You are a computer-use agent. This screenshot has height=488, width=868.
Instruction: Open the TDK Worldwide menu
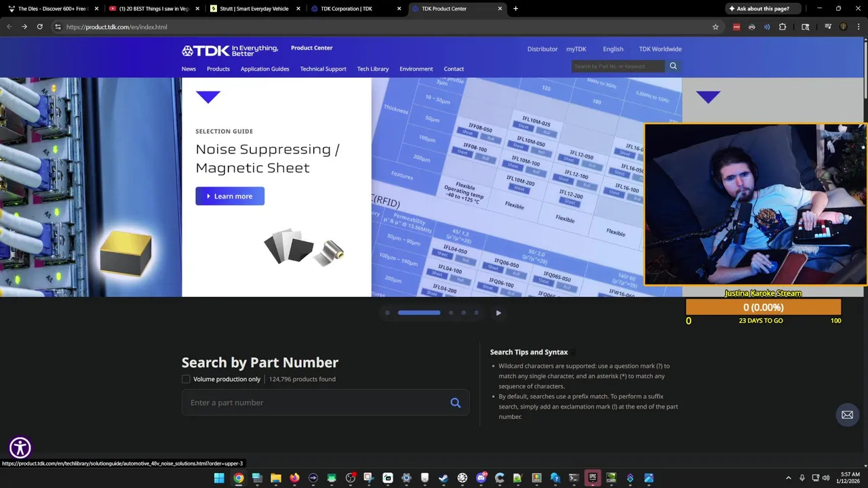[660, 49]
